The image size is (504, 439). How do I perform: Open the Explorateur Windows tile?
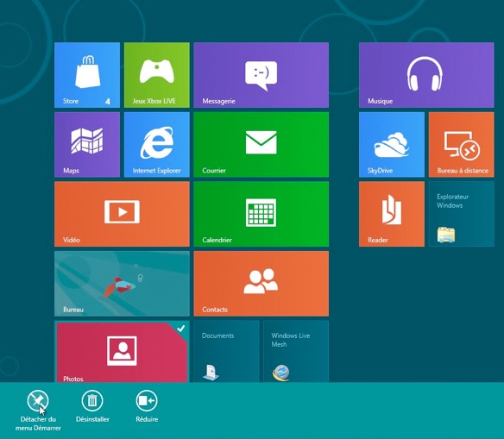click(x=461, y=214)
